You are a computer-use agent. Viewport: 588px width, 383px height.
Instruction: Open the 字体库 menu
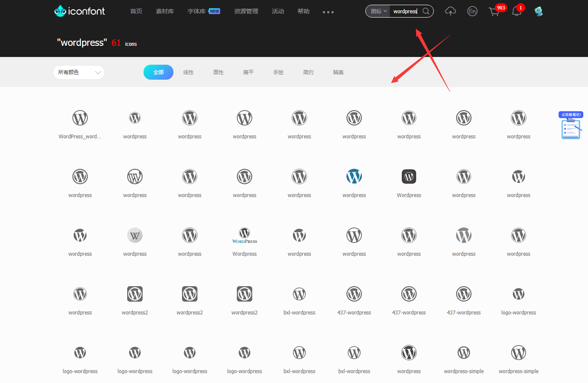(x=197, y=11)
